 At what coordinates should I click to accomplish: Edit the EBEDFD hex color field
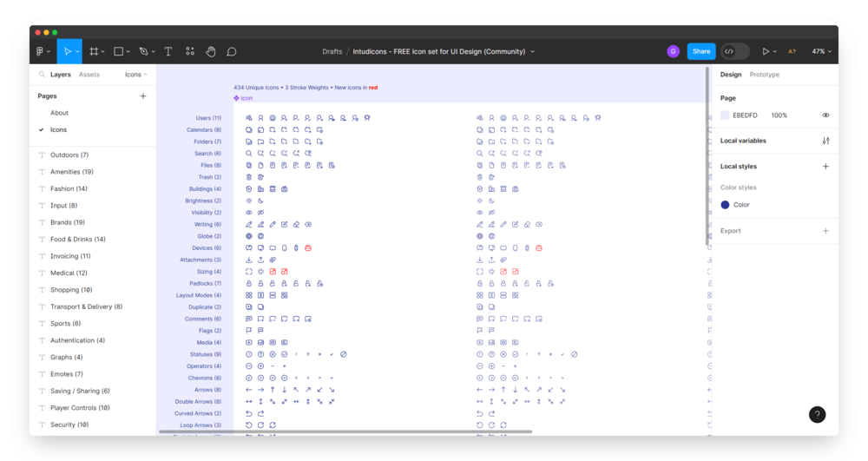click(745, 115)
